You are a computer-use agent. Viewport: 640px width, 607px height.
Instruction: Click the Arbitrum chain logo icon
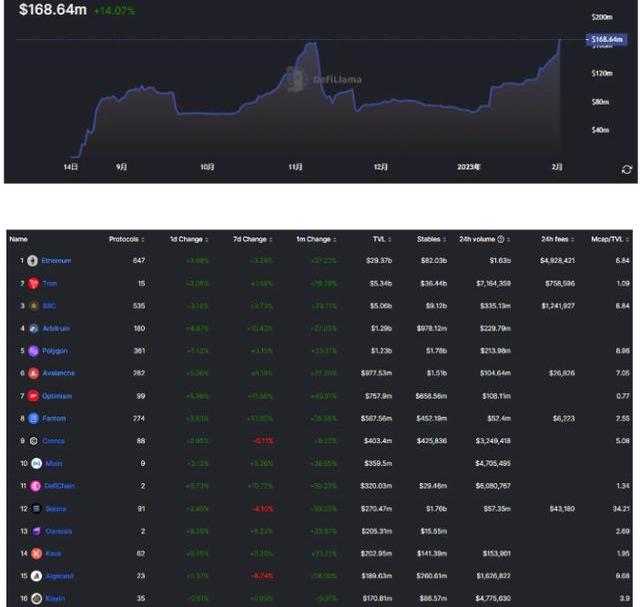[x=33, y=328]
